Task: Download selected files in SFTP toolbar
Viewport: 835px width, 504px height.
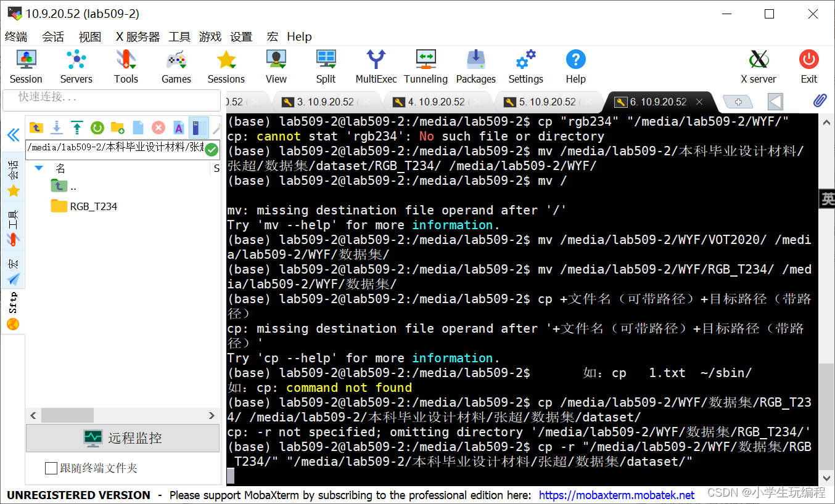Action: pos(57,128)
